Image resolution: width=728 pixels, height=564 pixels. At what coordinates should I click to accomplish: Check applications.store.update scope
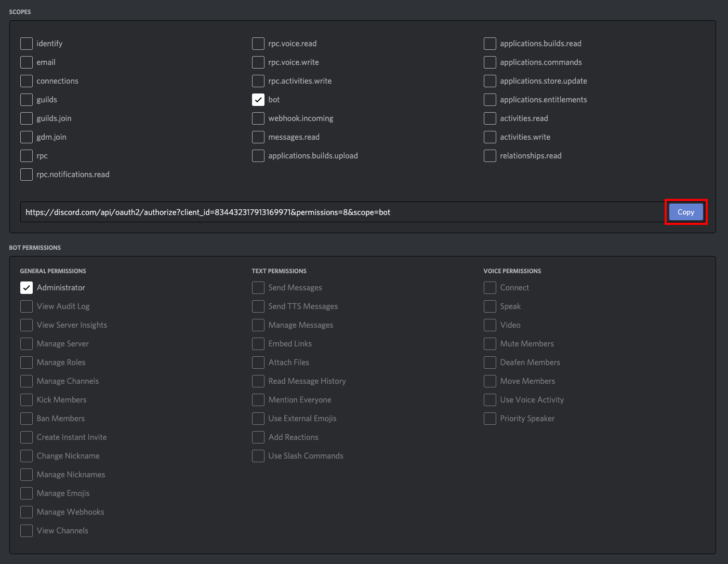point(490,81)
